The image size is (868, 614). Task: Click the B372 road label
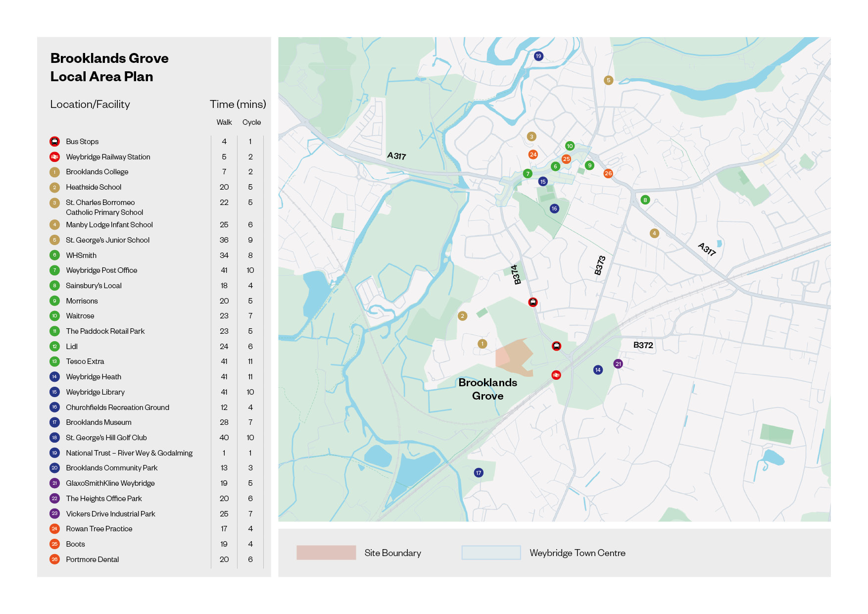point(643,345)
